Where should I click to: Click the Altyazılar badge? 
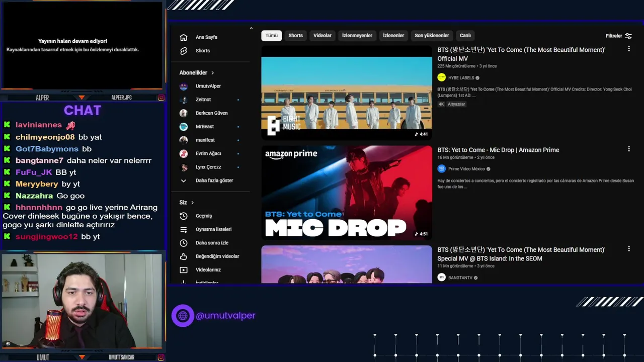coord(456,104)
